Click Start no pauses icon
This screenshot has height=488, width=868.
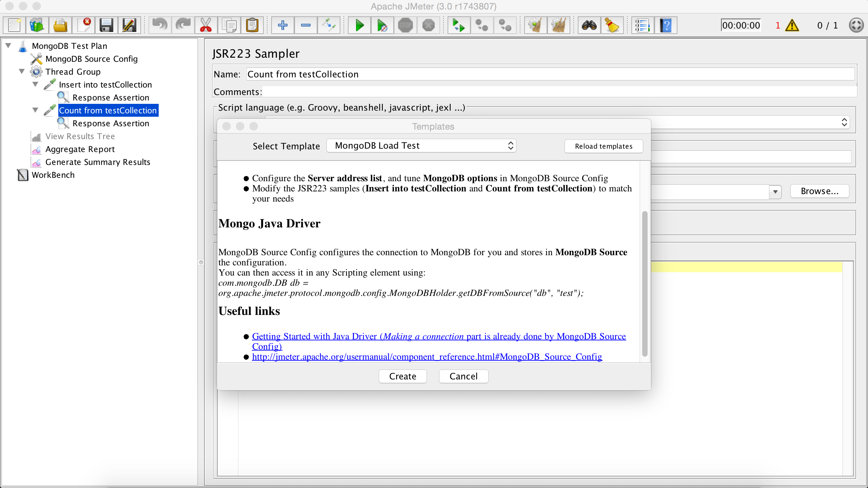pos(382,25)
